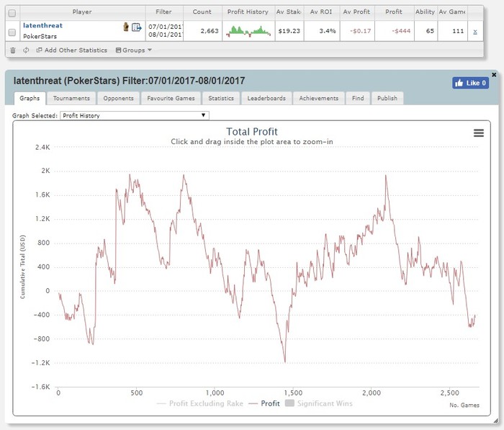Viewport: 504px width, 430px height.
Task: Open the Leaderboards tab
Action: (x=266, y=98)
